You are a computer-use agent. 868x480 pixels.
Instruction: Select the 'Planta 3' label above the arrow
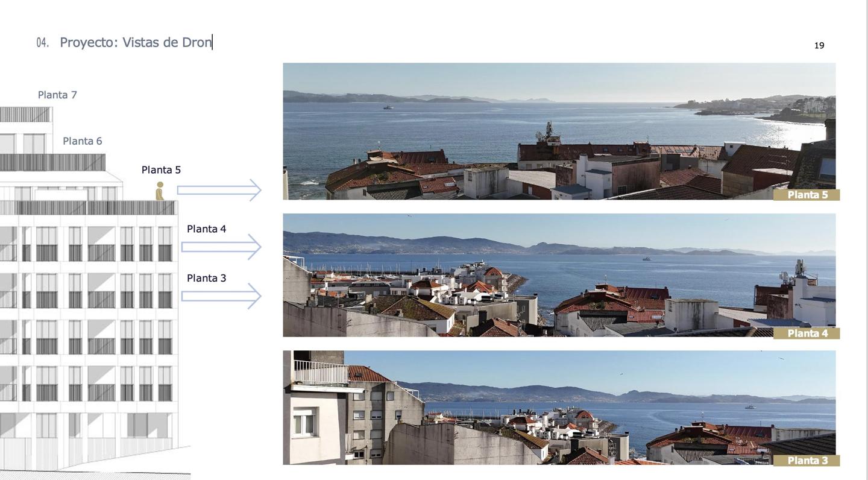pyautogui.click(x=206, y=279)
